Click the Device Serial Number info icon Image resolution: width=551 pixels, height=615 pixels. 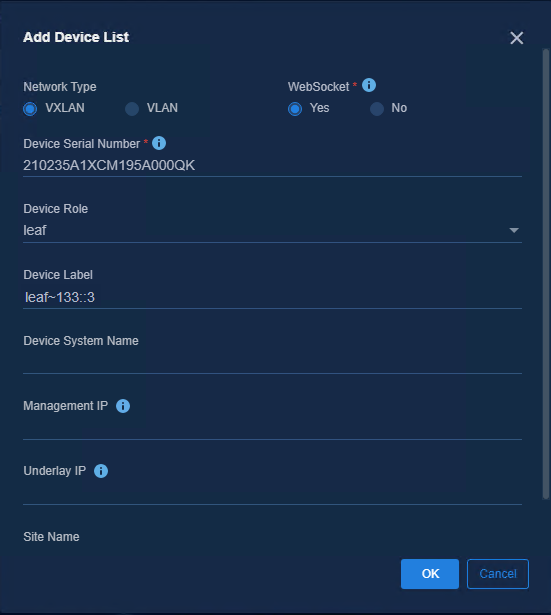[x=159, y=143]
